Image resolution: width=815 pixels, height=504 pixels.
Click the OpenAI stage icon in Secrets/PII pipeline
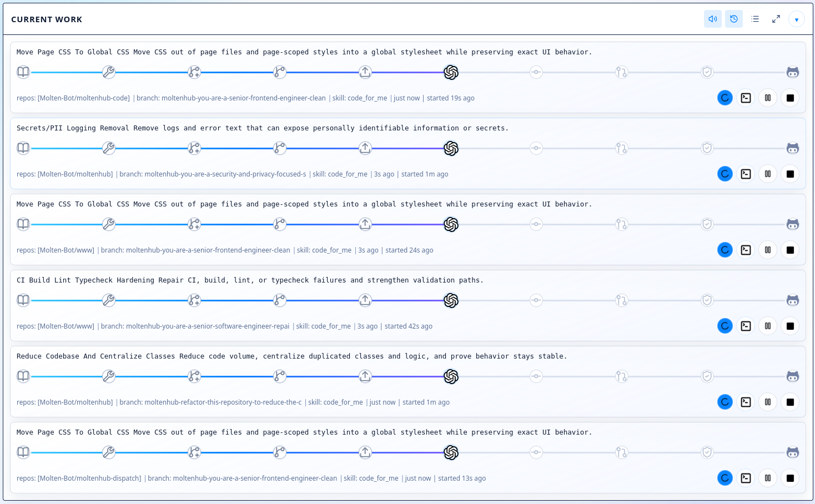451,148
